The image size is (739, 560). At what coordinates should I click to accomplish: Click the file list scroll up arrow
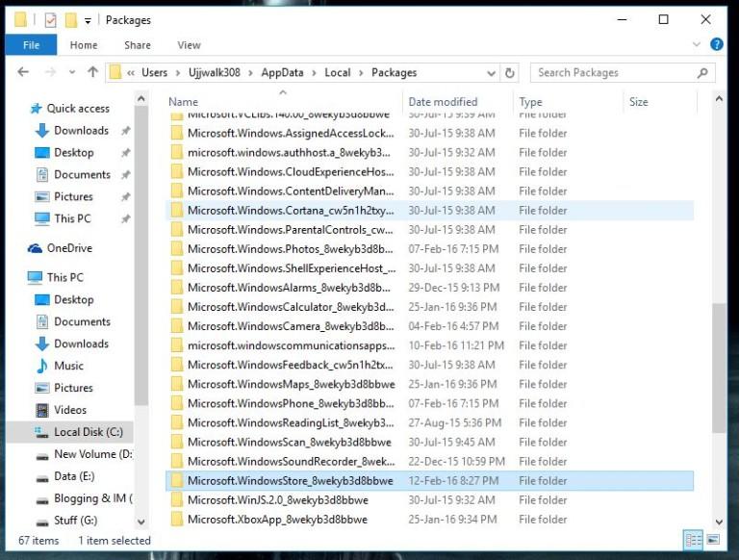coord(719,99)
